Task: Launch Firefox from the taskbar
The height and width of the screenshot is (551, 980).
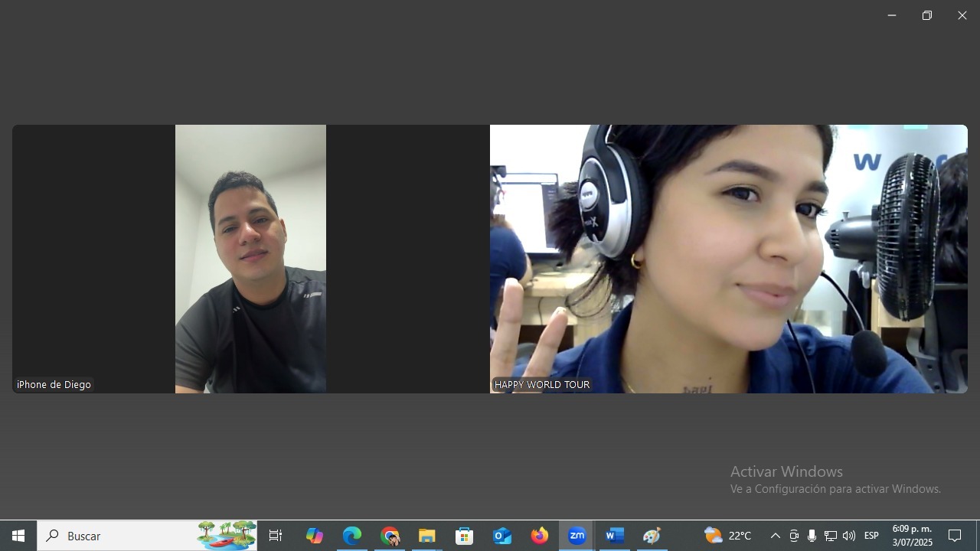Action: [540, 536]
